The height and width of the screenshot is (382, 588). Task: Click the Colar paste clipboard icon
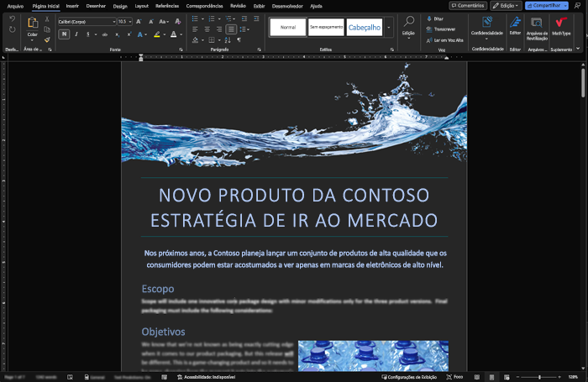pos(33,24)
